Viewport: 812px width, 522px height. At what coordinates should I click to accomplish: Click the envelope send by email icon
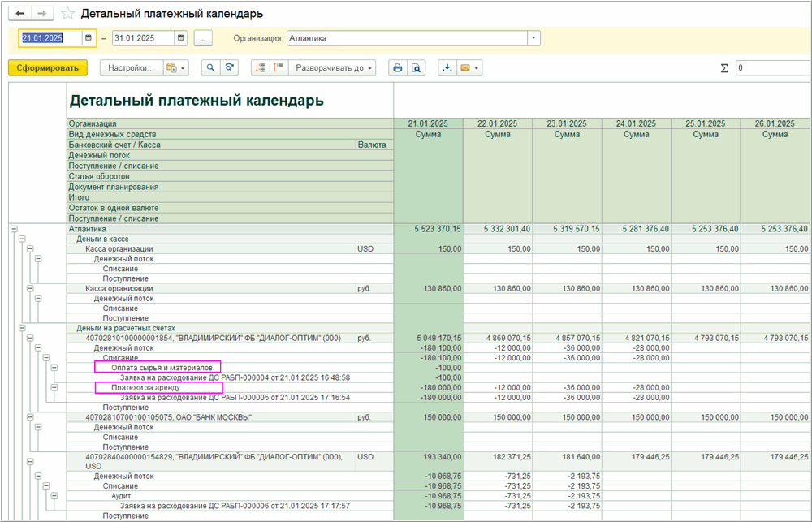467,68
